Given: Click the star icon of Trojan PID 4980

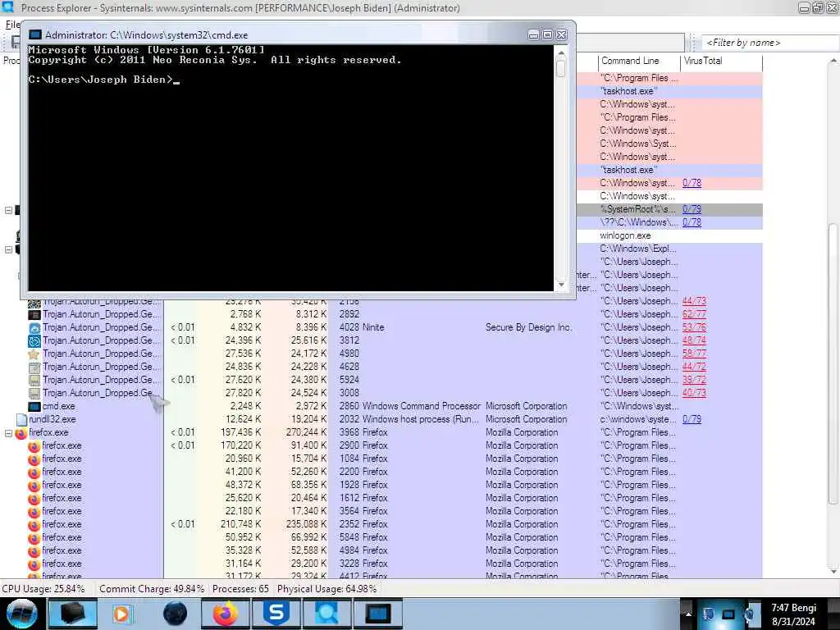Looking at the screenshot, I should tap(34, 354).
